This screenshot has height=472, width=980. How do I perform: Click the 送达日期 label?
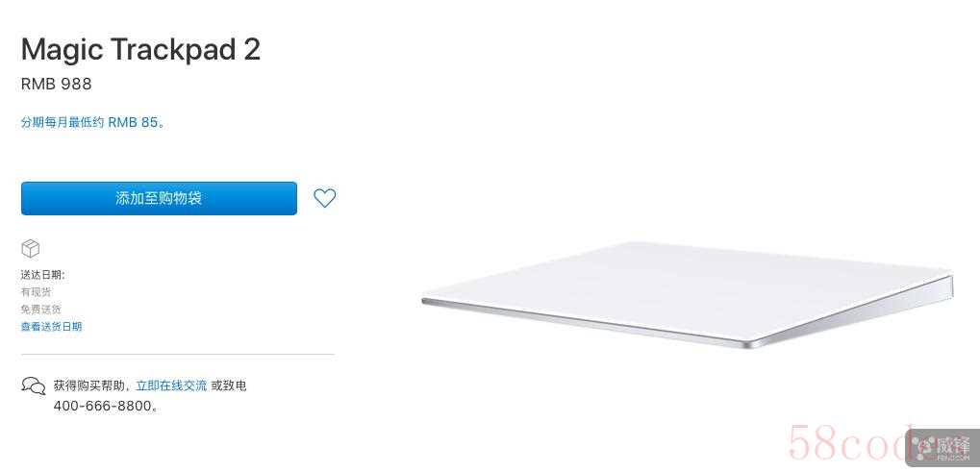(42, 275)
